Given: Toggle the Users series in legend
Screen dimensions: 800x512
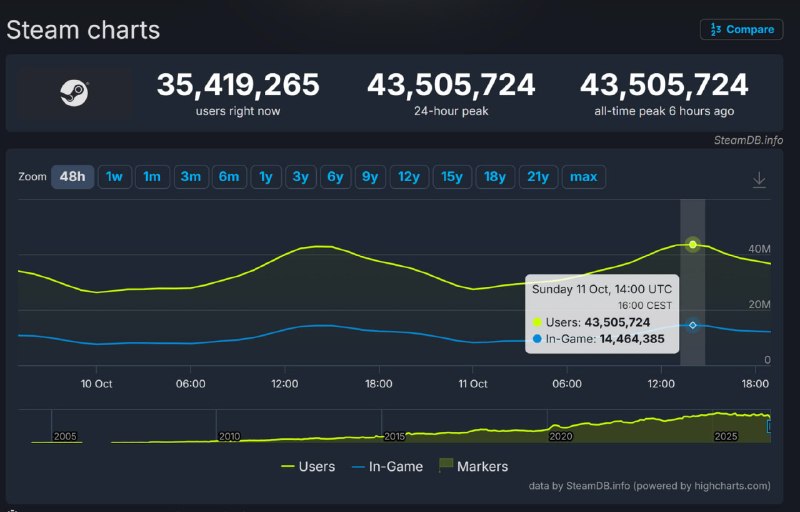Looking at the screenshot, I should (308, 467).
